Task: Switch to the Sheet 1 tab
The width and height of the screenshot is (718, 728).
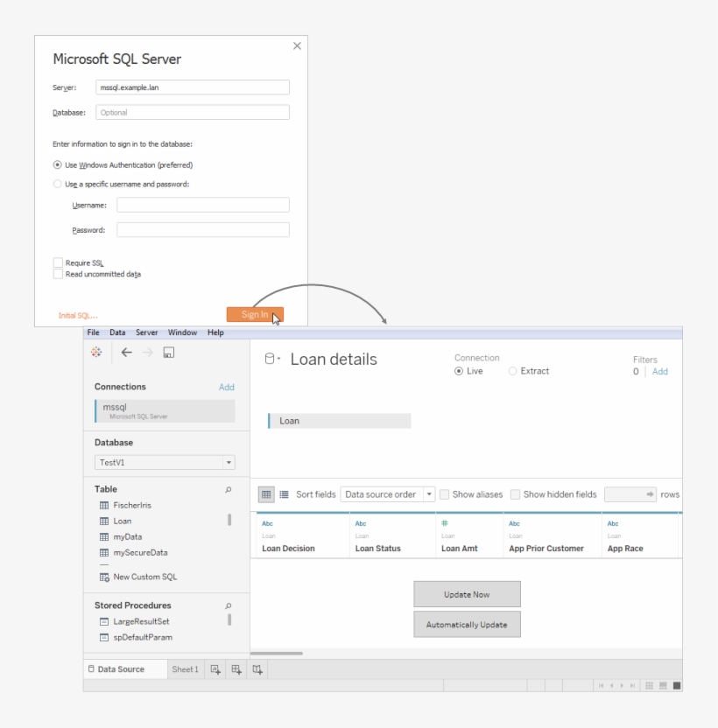Action: point(185,669)
